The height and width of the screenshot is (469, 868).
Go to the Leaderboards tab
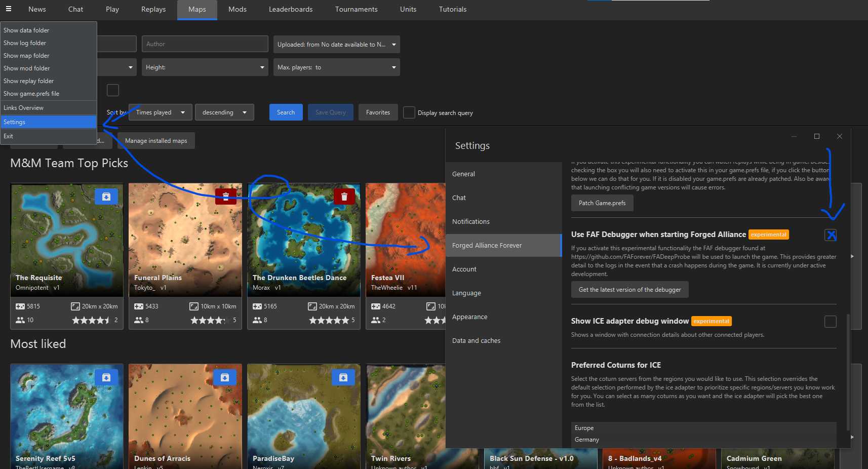pos(291,9)
